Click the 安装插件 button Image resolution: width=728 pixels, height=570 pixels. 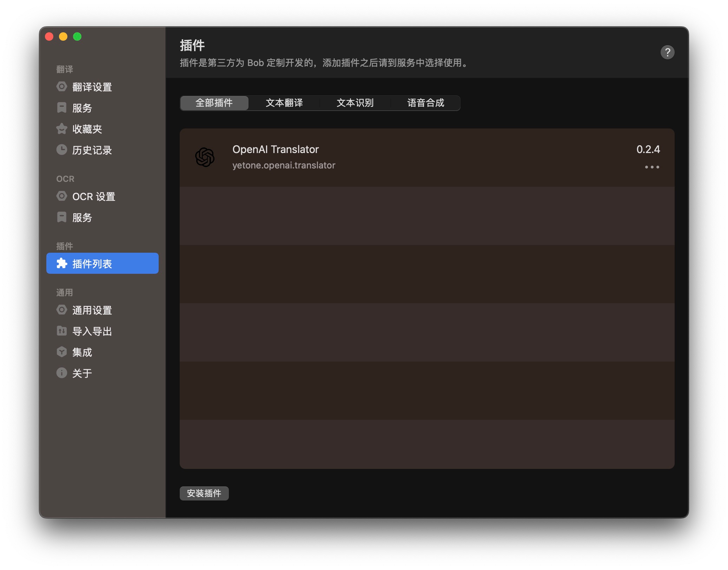pos(204,493)
